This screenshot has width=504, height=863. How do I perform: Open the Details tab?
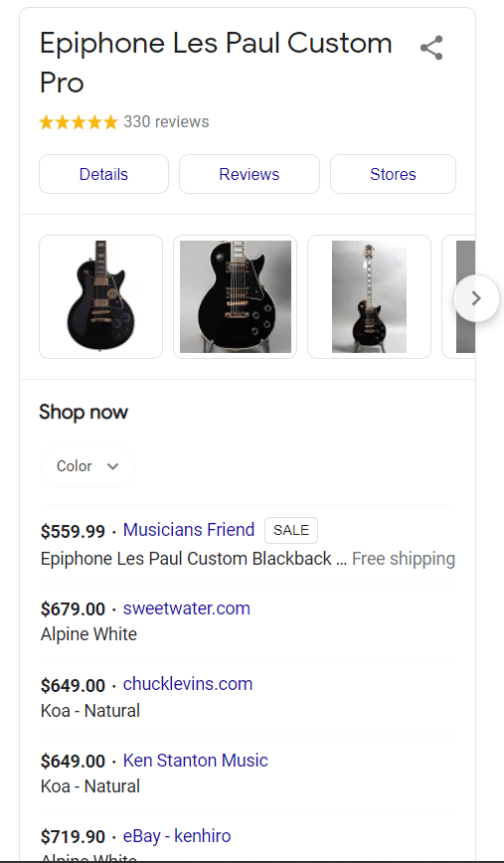[x=103, y=174]
